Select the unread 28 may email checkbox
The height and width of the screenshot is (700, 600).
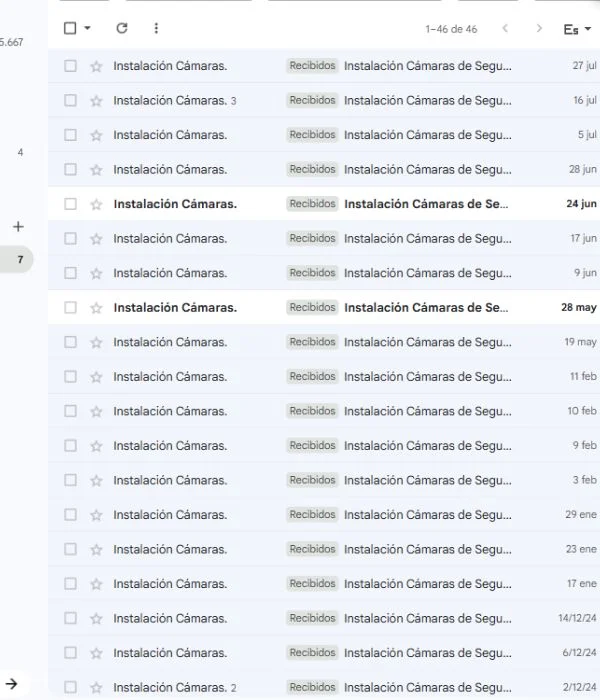pyautogui.click(x=70, y=308)
